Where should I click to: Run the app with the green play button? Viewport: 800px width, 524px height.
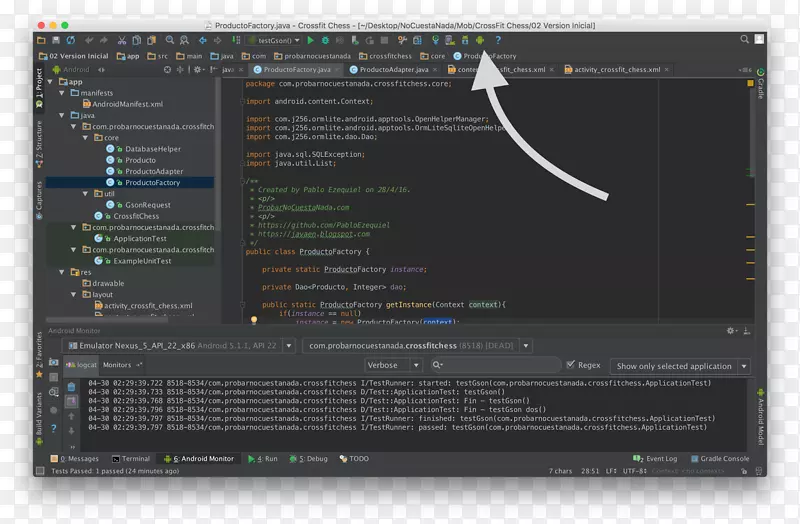311,40
